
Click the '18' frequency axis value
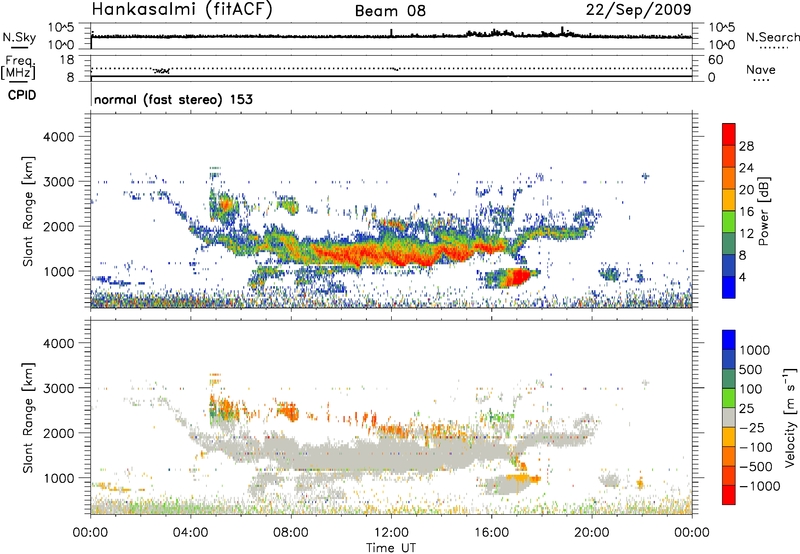[67, 60]
